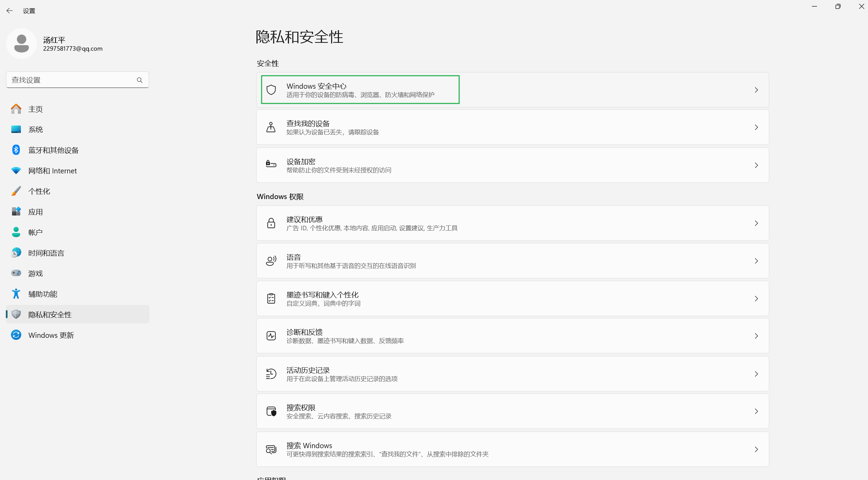Click the 系统 monitor icon

pyautogui.click(x=16, y=130)
